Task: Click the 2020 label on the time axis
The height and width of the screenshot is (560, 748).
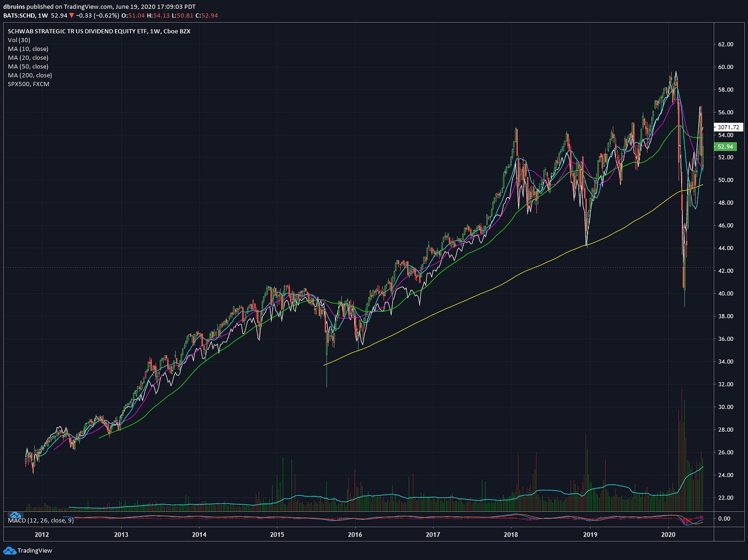Action: pos(668,534)
